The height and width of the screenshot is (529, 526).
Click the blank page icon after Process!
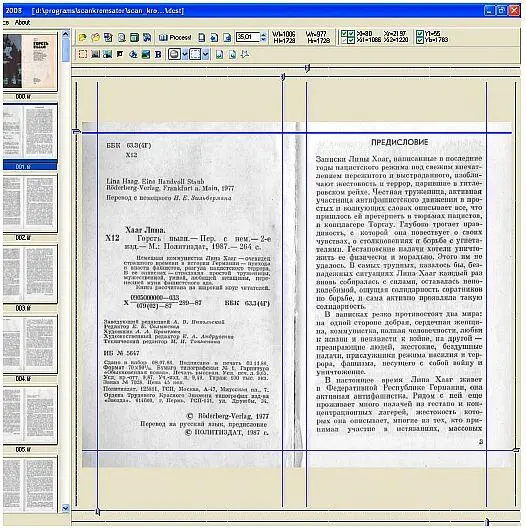(x=201, y=37)
